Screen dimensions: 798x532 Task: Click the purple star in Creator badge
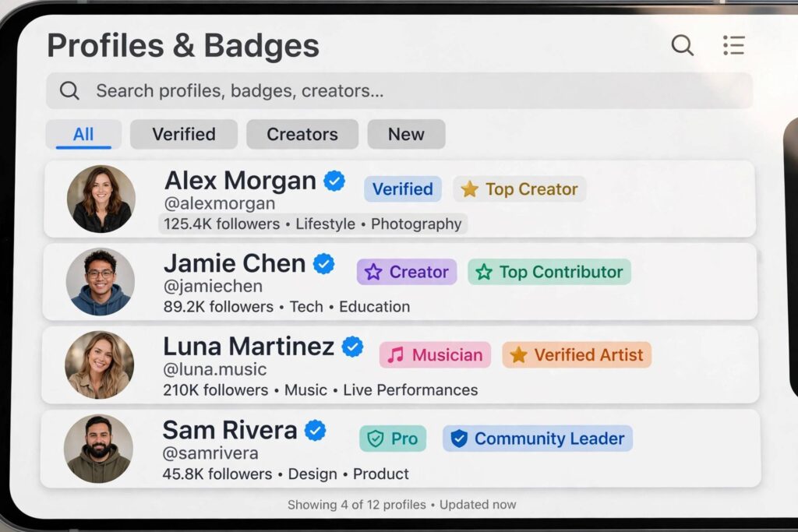373,272
